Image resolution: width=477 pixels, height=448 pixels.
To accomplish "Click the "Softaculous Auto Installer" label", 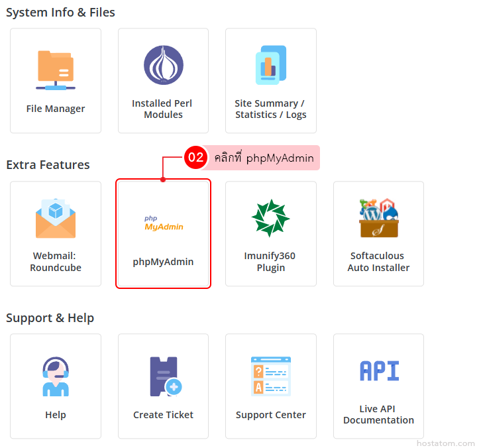I will 378,262.
